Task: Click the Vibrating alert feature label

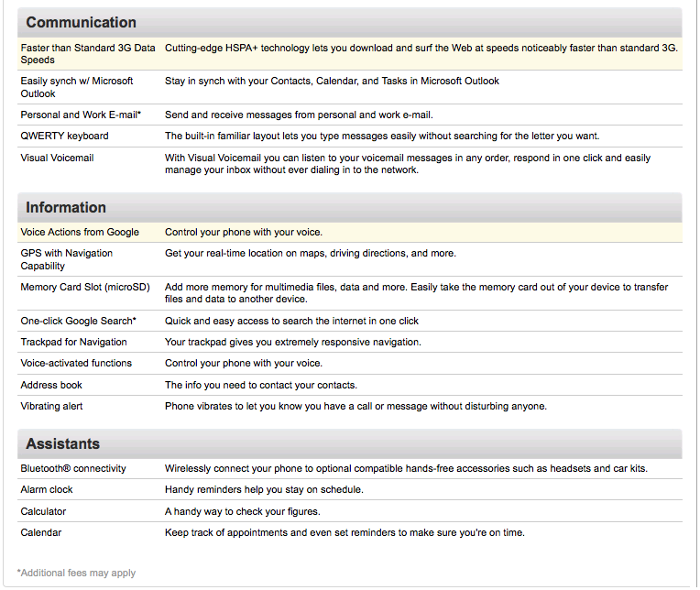Action: [51, 406]
